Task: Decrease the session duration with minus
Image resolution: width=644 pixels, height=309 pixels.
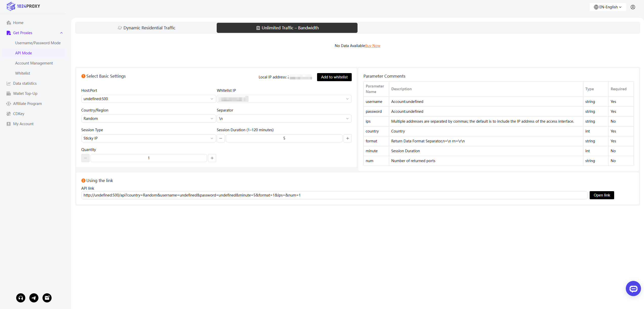Action: [221, 138]
